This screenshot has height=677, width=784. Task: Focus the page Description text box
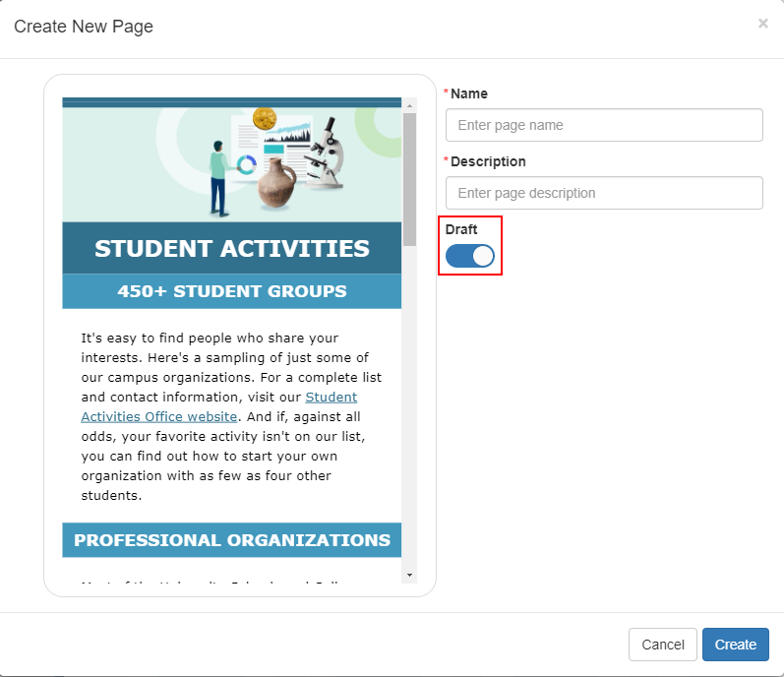604,193
